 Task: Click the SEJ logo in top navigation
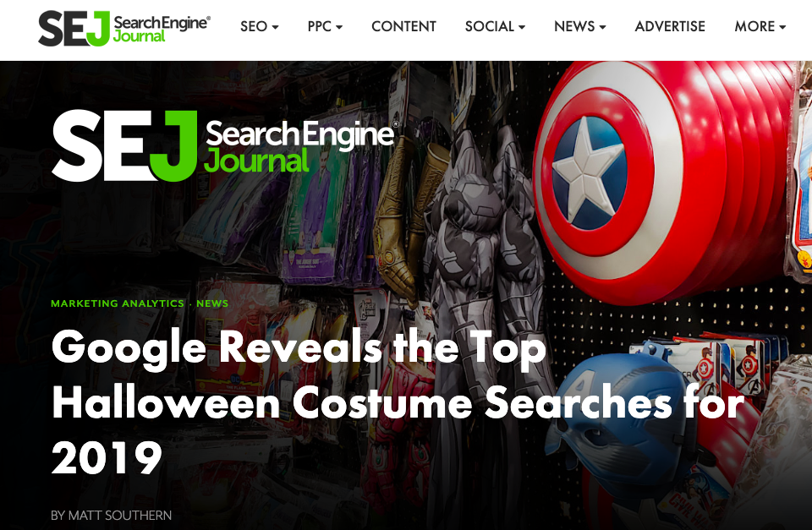[x=124, y=29]
